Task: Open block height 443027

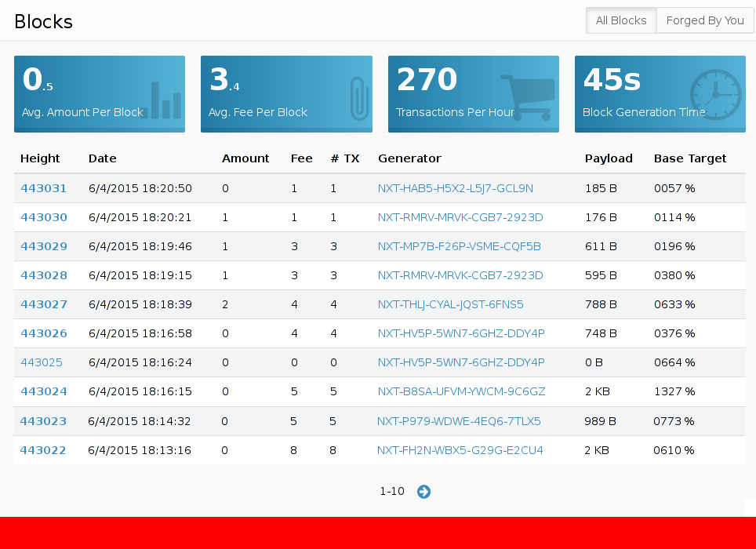Action: (x=44, y=304)
